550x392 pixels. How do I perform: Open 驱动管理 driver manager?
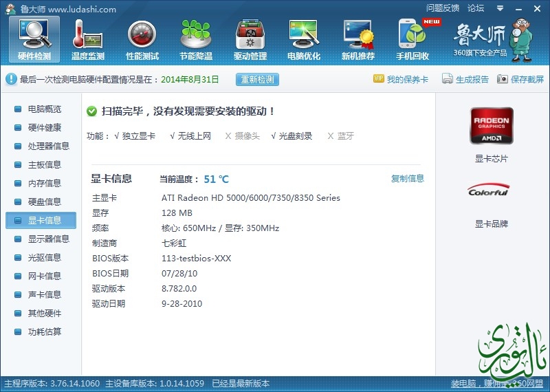(250, 39)
